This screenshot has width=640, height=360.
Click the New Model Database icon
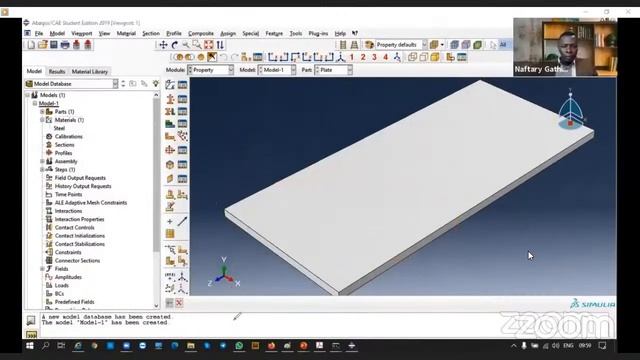coord(31,45)
